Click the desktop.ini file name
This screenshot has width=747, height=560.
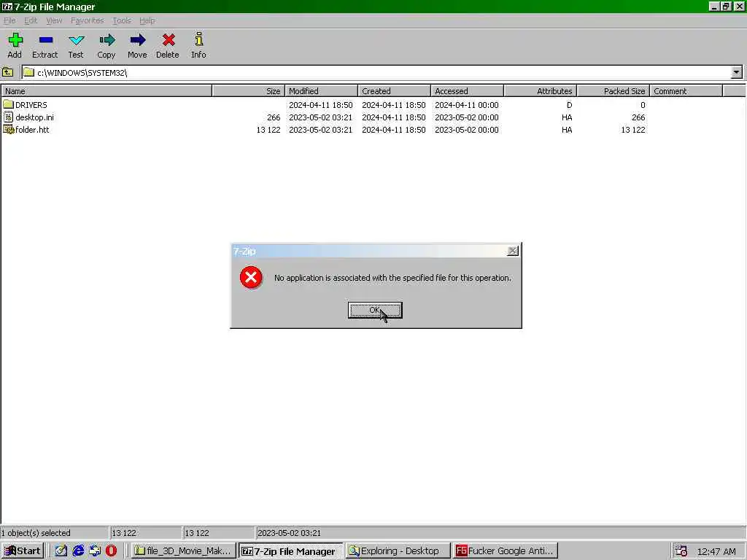(x=34, y=117)
